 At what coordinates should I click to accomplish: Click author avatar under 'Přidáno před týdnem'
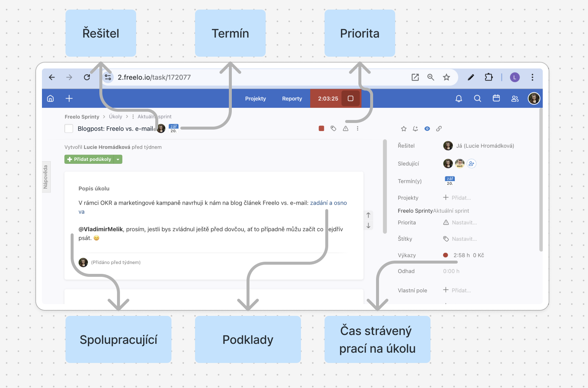pyautogui.click(x=83, y=262)
